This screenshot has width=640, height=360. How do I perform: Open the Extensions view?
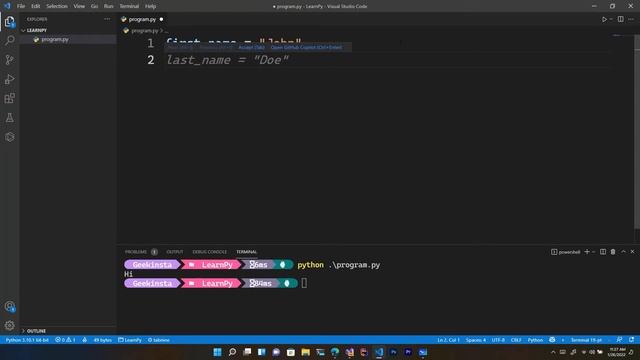[9, 98]
